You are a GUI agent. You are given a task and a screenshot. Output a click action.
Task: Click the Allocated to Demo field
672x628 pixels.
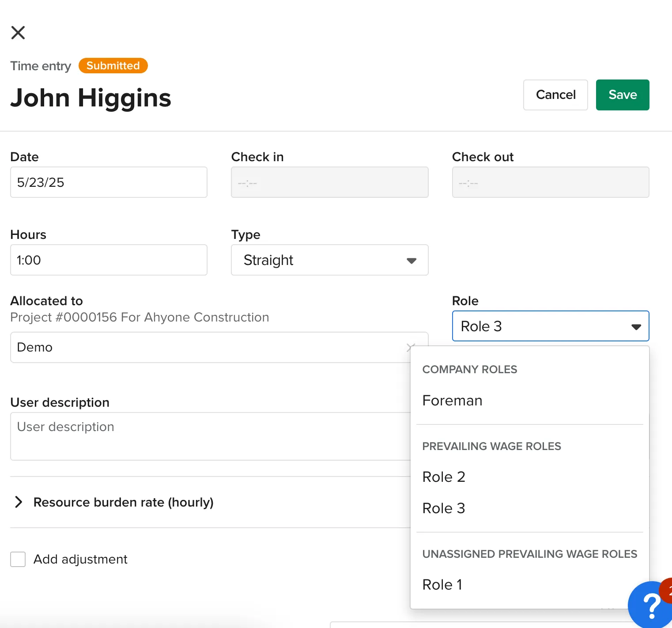208,348
